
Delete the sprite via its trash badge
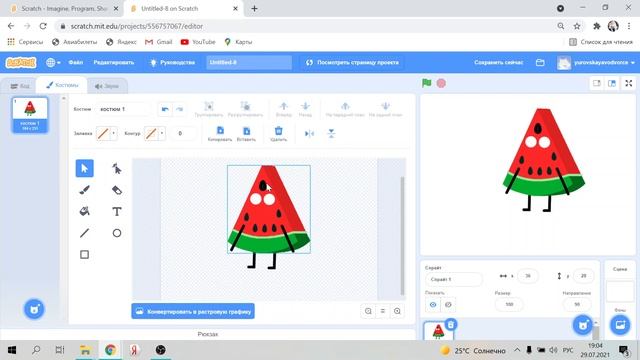[451, 324]
